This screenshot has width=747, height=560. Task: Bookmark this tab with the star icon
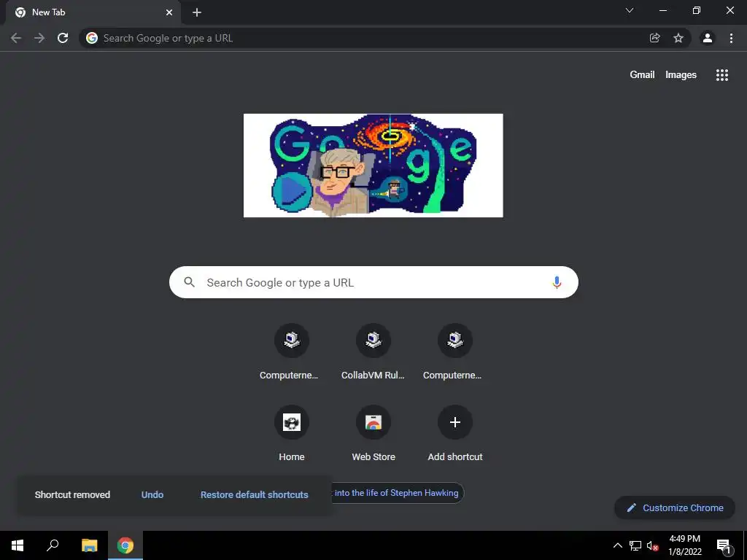tap(678, 38)
